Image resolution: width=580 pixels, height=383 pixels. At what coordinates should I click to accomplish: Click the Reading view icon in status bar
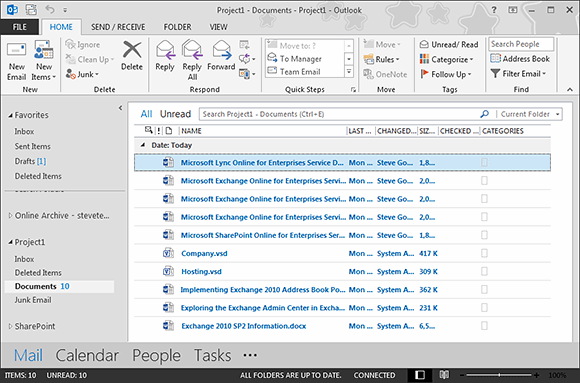[x=444, y=375]
